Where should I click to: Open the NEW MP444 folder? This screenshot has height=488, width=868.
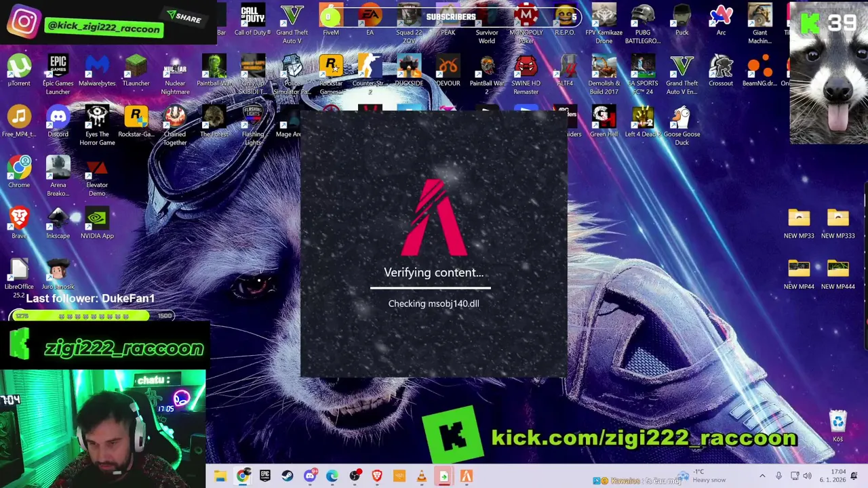838,274
